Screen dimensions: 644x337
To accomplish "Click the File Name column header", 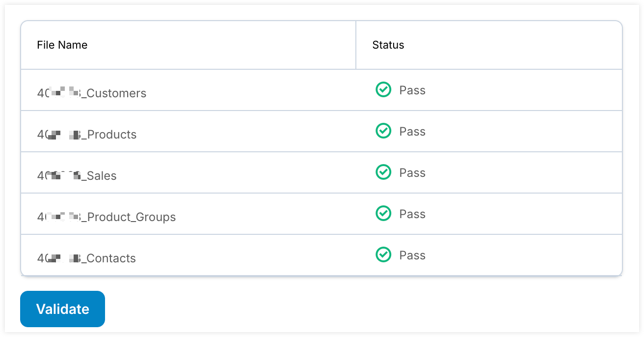I will coord(62,45).
